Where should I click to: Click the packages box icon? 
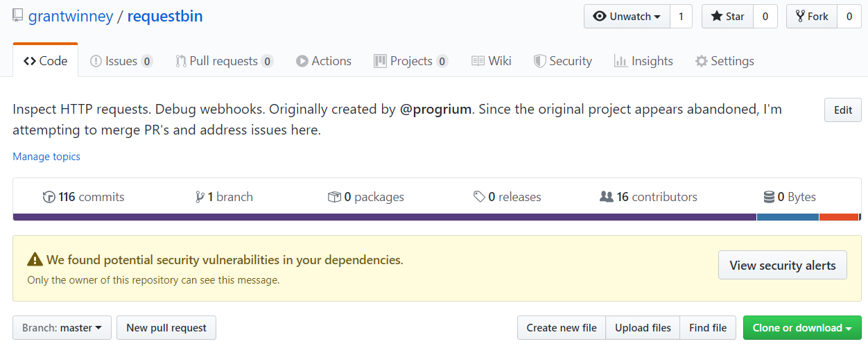pos(334,197)
